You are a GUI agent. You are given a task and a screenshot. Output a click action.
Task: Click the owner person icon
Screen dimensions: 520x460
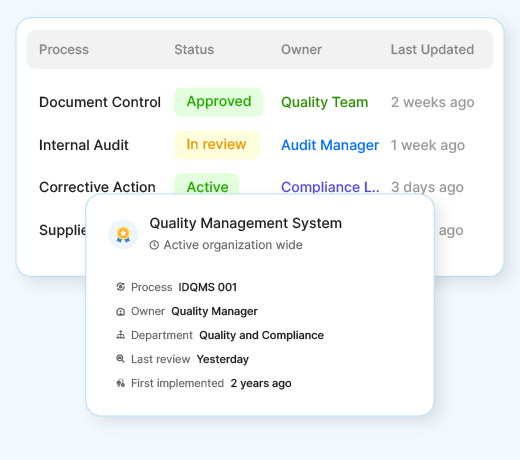[x=121, y=311]
